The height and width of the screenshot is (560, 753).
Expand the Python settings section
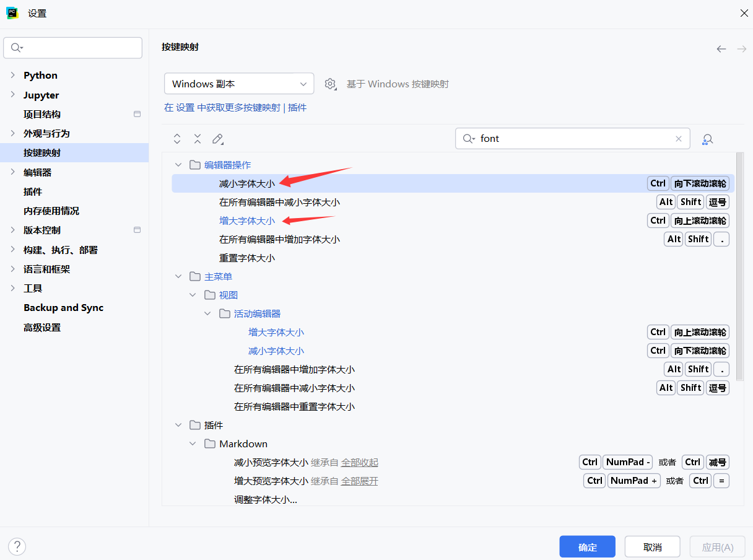(x=13, y=76)
